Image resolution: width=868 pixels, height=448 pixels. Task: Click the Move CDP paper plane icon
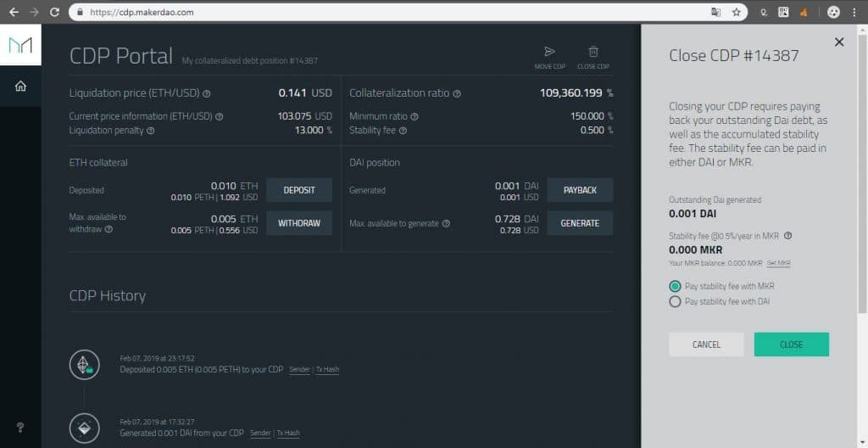549,52
